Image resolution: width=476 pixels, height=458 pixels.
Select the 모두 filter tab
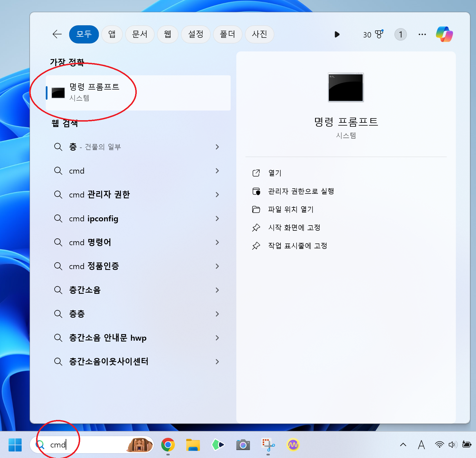click(84, 34)
